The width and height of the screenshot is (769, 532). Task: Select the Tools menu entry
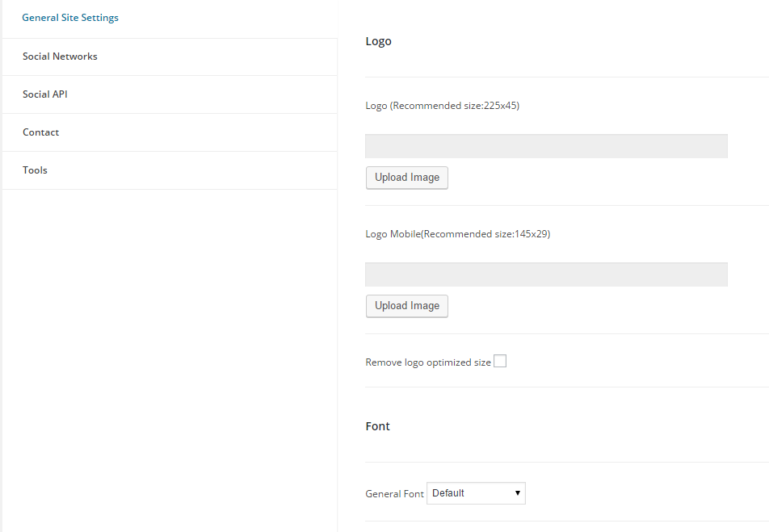[x=35, y=170]
